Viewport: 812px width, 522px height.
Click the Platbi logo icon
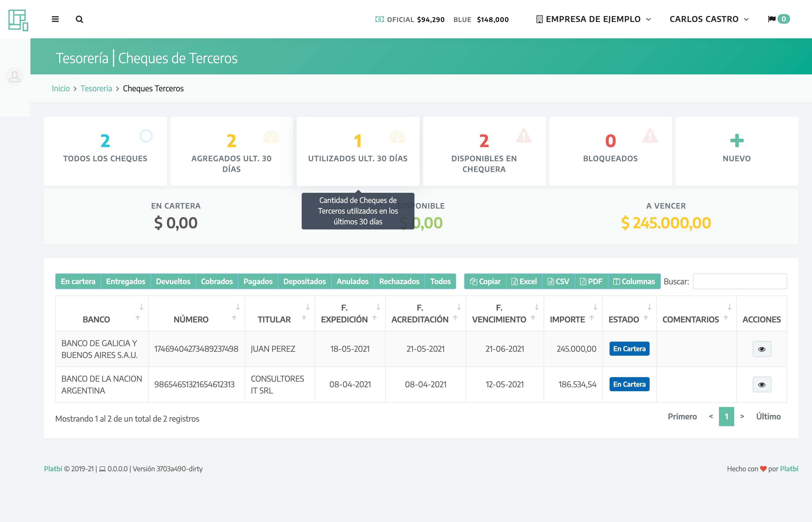point(18,20)
